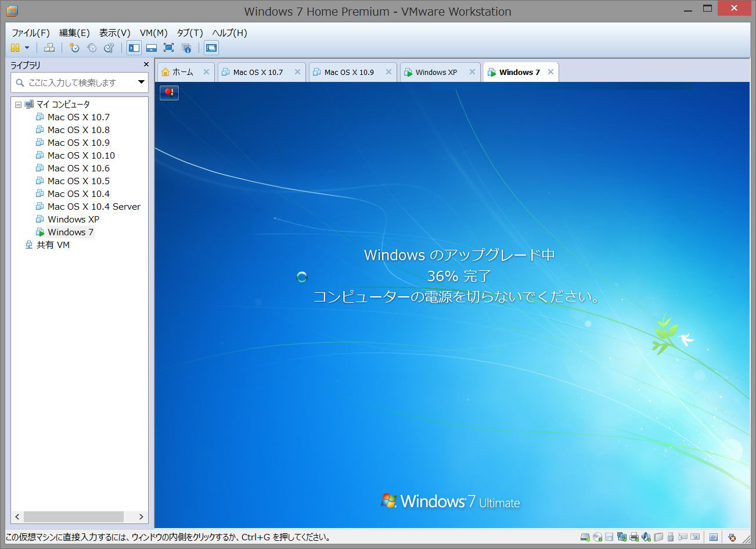The image size is (756, 549).
Task: Collapse the マイ コンピュータ tree node
Action: [x=18, y=105]
